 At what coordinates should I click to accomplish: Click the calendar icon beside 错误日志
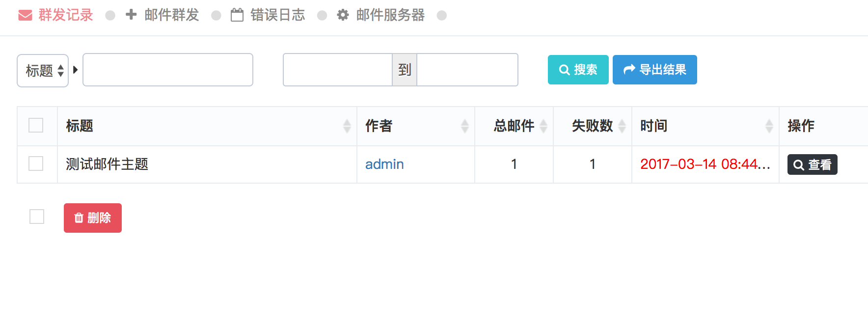(237, 15)
